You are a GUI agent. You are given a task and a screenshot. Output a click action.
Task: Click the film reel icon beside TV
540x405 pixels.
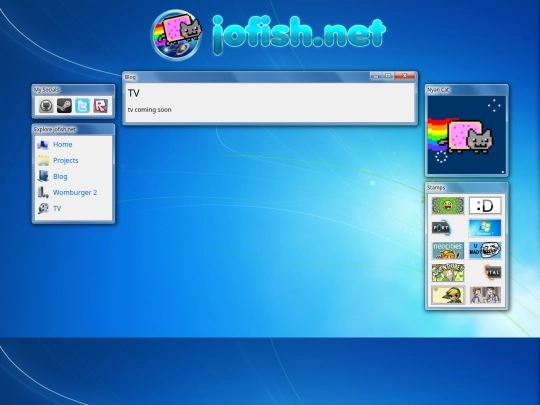43,208
